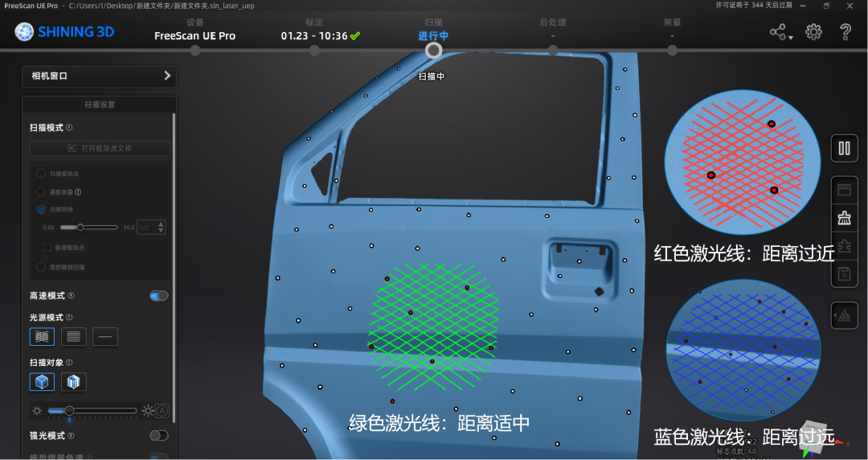This screenshot has width=868, height=460.
Task: Click the save disk icon in right toolbar
Action: pyautogui.click(x=844, y=273)
